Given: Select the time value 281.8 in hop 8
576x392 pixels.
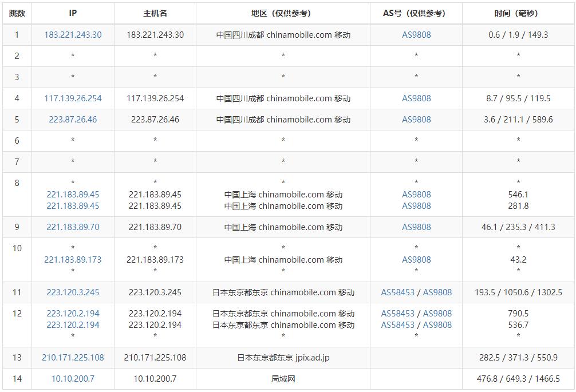Looking at the screenshot, I should click(518, 206).
